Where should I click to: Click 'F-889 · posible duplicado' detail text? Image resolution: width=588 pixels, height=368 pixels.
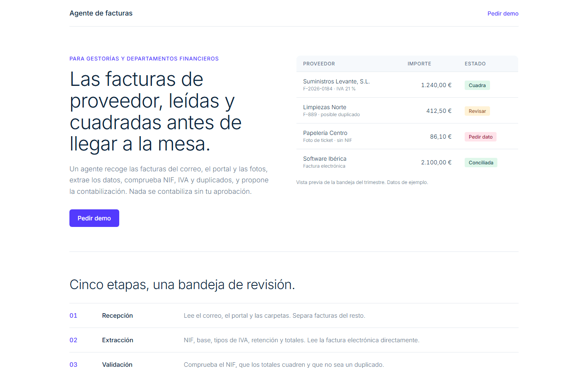[x=331, y=114]
